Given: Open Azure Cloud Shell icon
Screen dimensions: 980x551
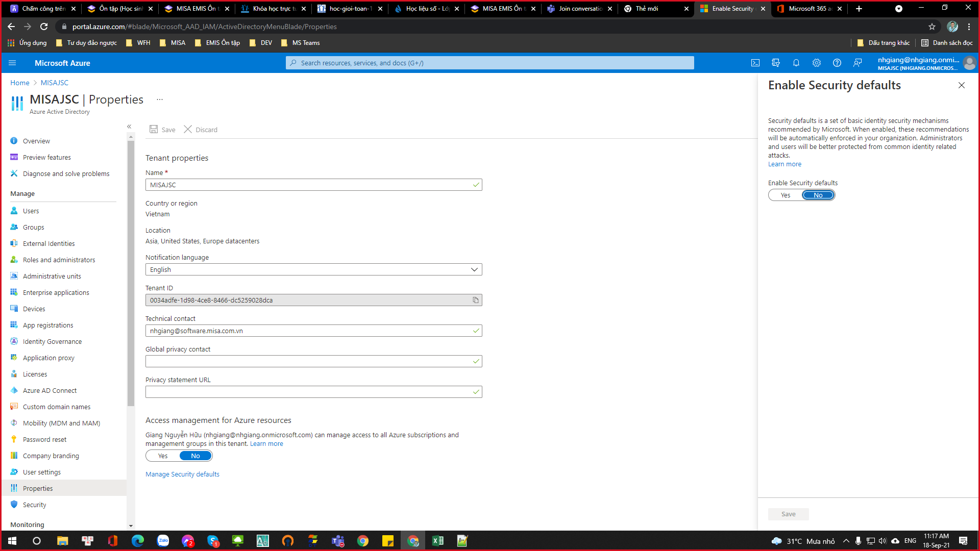Looking at the screenshot, I should tap(755, 63).
